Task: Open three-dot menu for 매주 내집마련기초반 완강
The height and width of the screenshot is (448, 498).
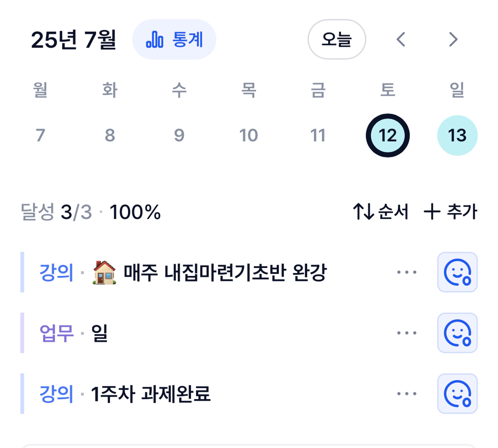Action: pos(407,272)
